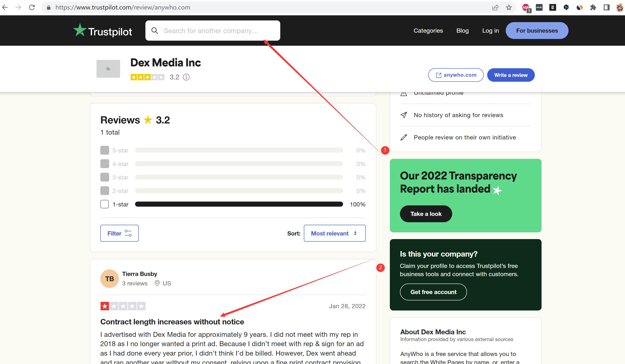Click the Get free account button
The width and height of the screenshot is (625, 364).
pos(433,292)
